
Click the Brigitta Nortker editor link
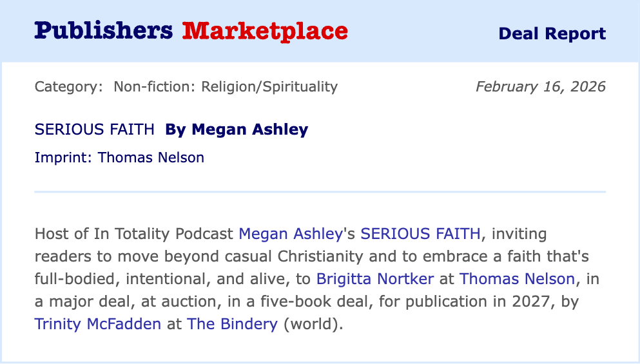pos(374,279)
